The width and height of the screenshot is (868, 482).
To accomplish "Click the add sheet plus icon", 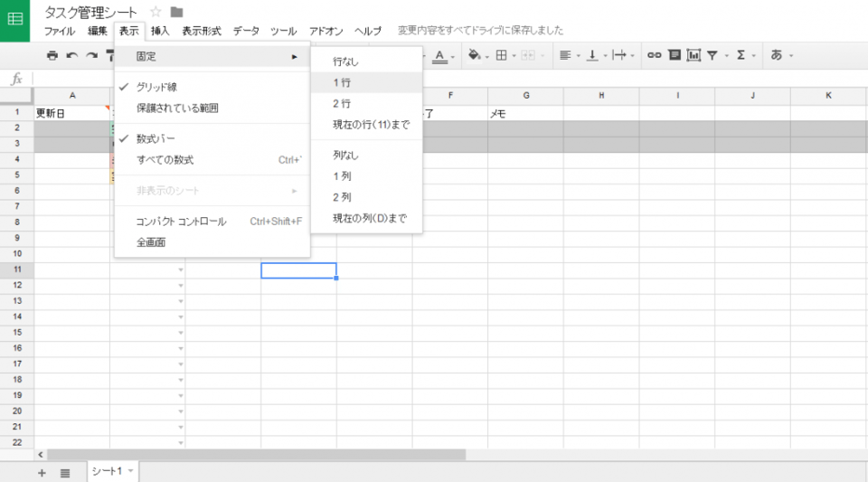I will click(x=42, y=473).
